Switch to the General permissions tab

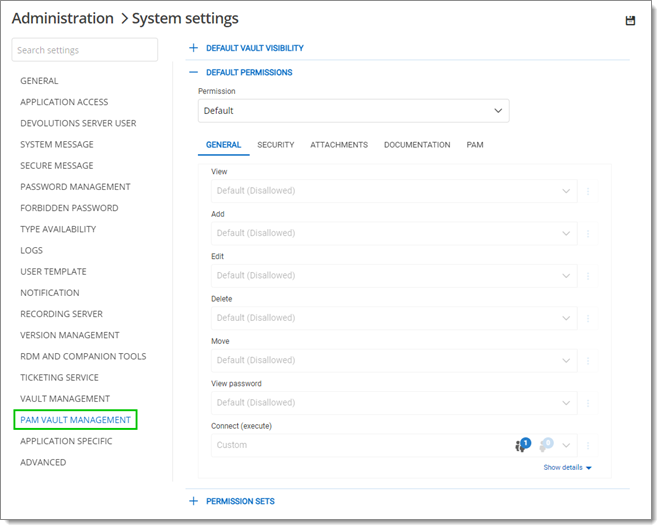223,145
